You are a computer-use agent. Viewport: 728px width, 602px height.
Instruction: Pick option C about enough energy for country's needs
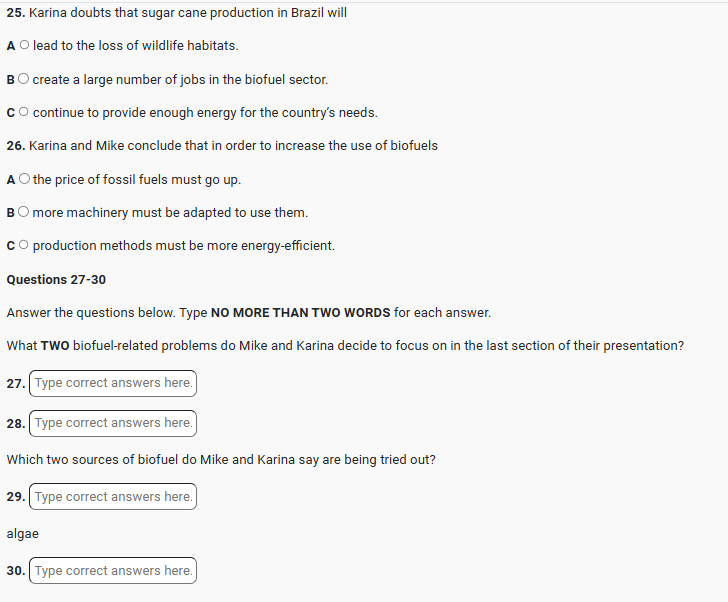point(24,113)
